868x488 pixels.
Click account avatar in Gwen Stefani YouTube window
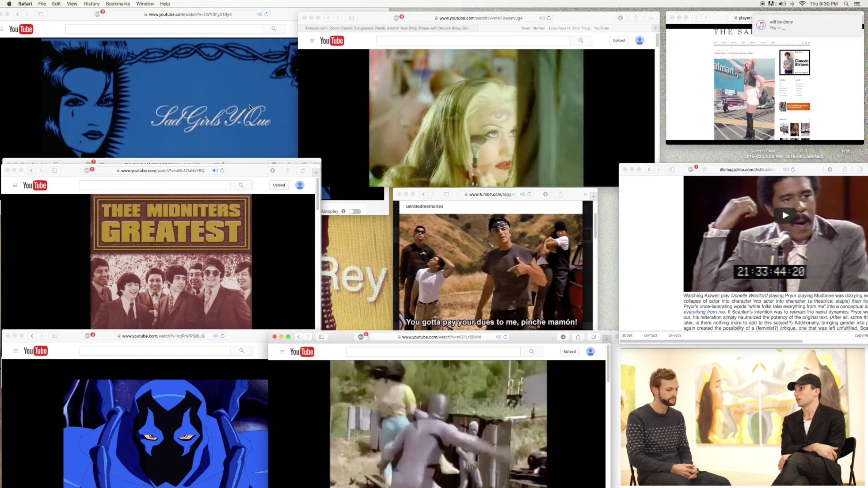640,41
